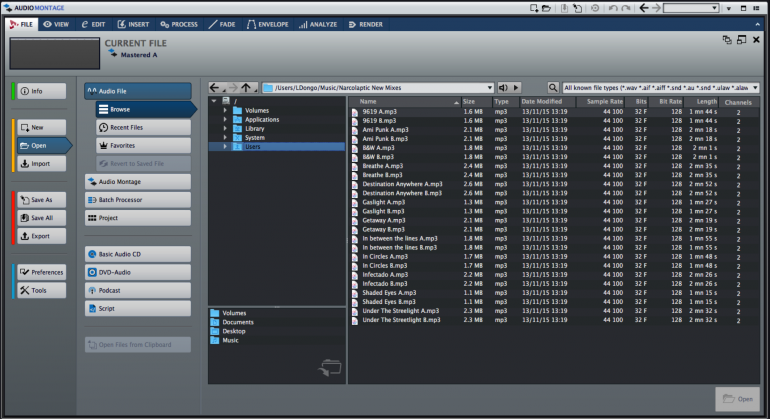Select Batch Processor option
The height and width of the screenshot is (419, 770).
coord(138,200)
